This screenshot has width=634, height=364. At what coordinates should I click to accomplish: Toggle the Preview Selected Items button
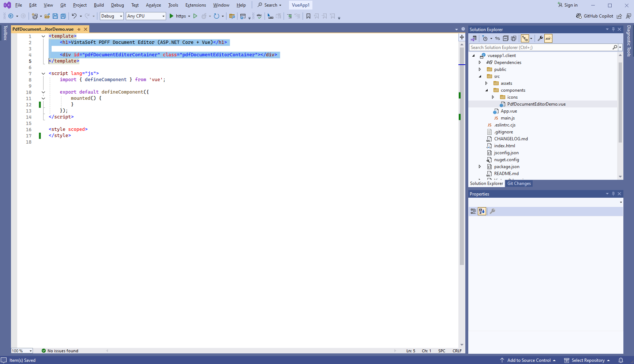point(548,38)
